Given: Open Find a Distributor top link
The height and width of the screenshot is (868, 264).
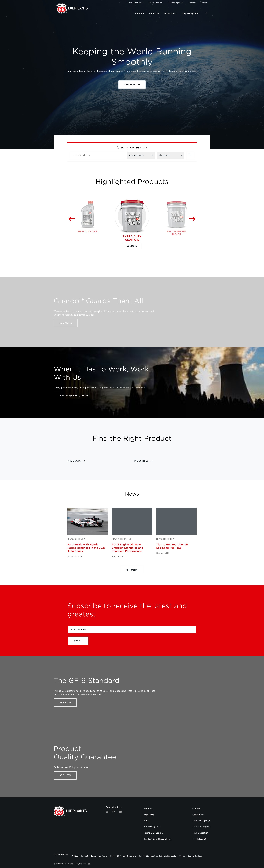Looking at the screenshot, I should (x=136, y=3).
